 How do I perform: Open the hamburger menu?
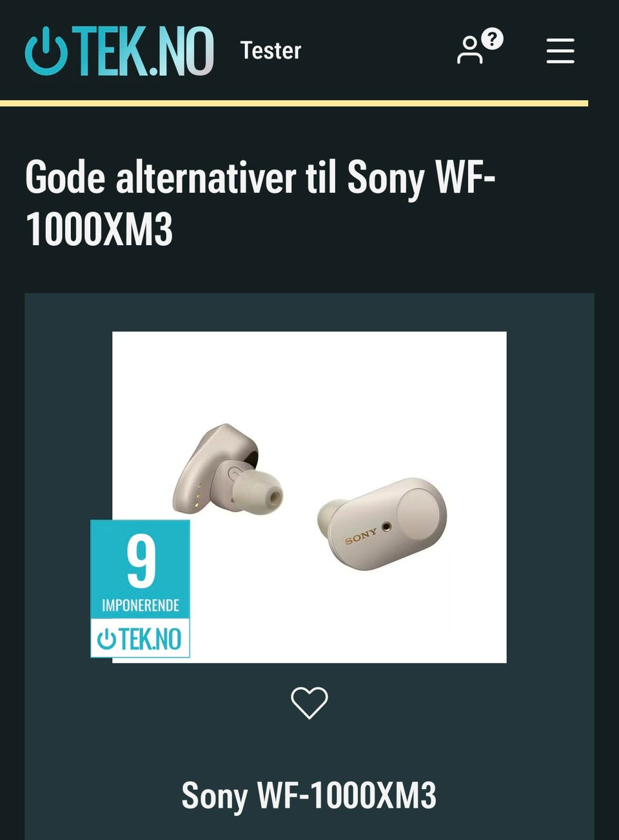click(560, 50)
